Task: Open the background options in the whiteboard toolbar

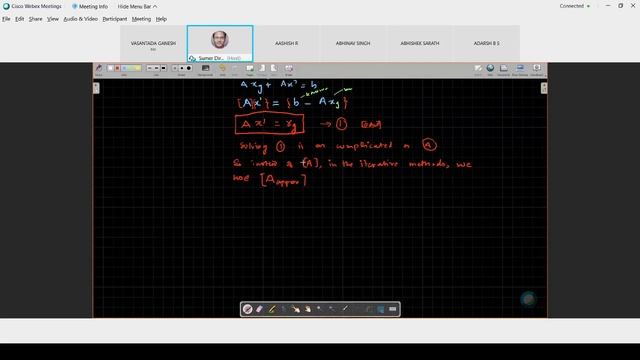Action: tap(205, 69)
